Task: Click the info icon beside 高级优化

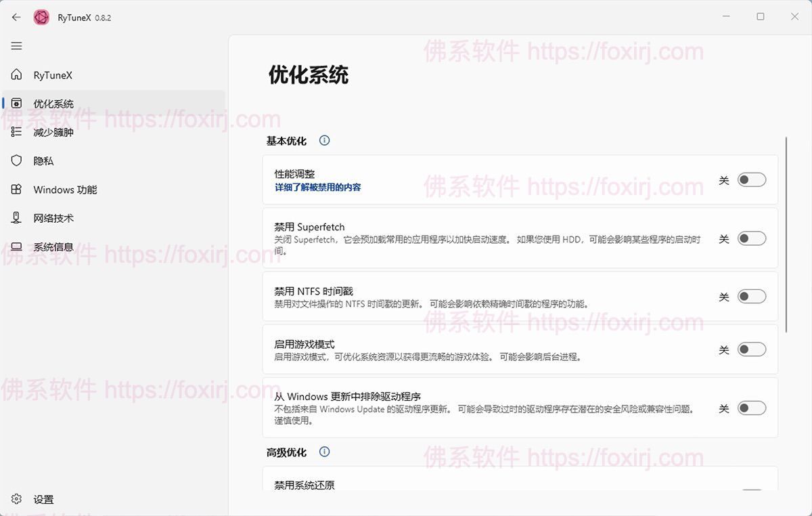Action: tap(324, 452)
